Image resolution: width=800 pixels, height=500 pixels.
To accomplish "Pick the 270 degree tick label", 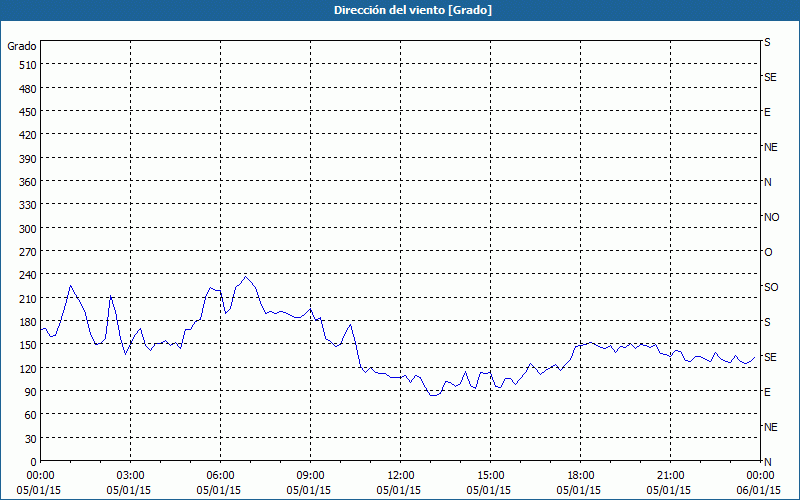I will [28, 252].
